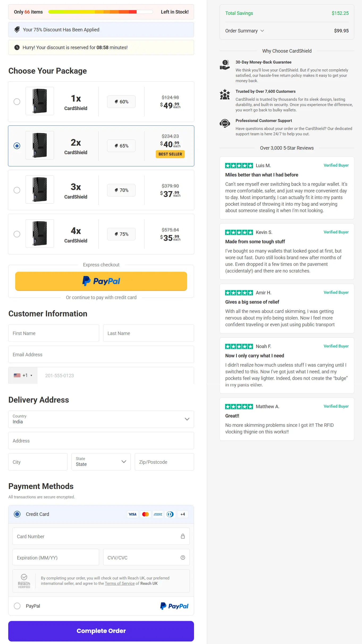Open the State dropdown
Screen dimensions: 362x644
pyautogui.click(x=101, y=462)
